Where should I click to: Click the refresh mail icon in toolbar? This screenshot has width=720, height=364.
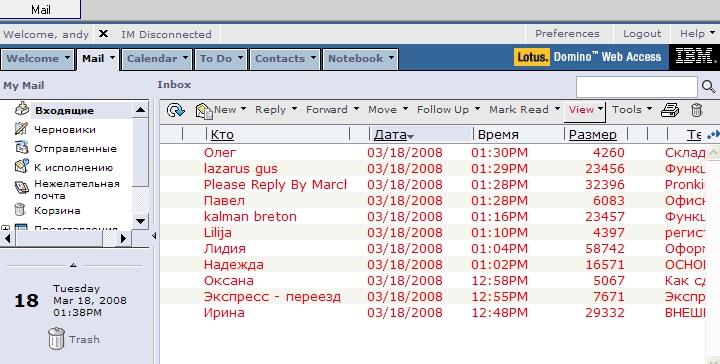[175, 110]
